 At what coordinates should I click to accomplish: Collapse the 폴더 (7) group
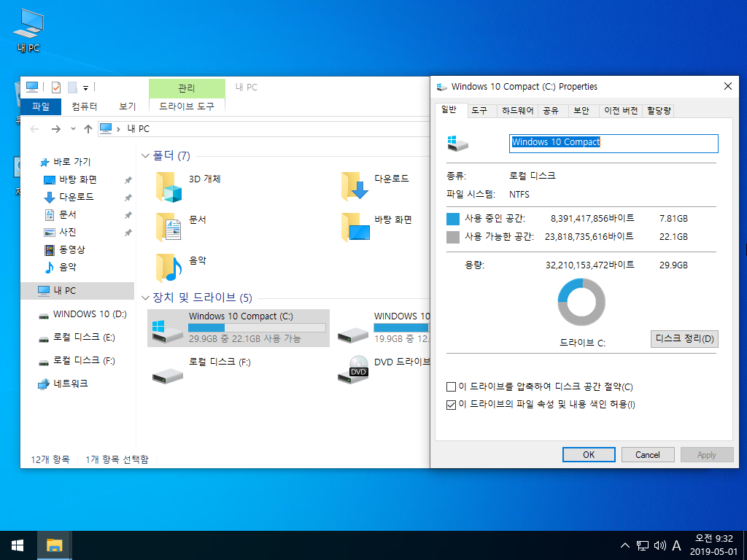pos(145,156)
